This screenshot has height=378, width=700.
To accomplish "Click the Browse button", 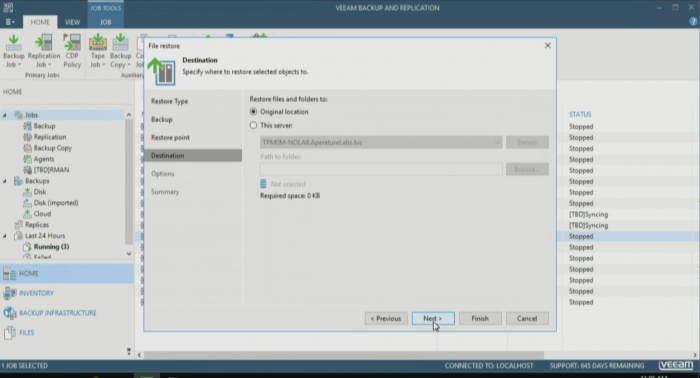I will point(527,169).
